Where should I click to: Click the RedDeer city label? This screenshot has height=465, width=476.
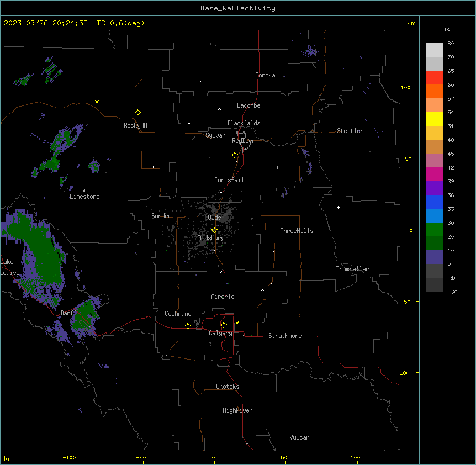(243, 141)
